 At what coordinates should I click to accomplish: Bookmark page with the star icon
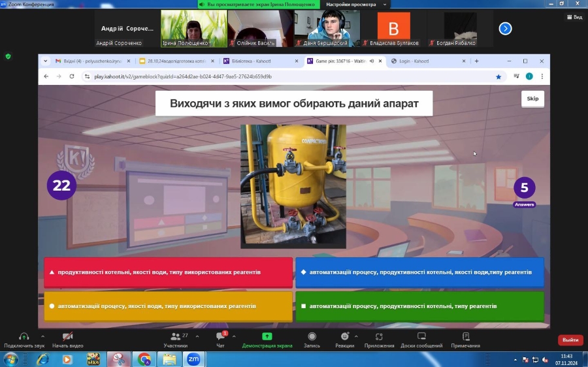click(x=498, y=76)
